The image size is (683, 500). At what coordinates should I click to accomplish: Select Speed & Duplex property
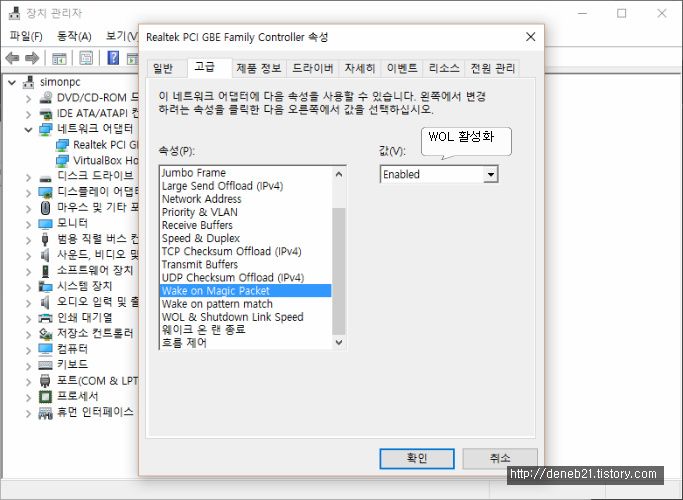(245, 238)
